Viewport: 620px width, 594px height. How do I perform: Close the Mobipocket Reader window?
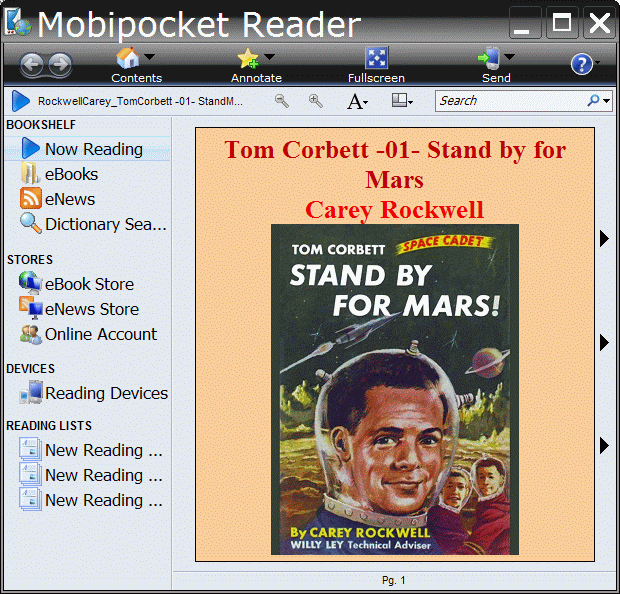pos(599,23)
